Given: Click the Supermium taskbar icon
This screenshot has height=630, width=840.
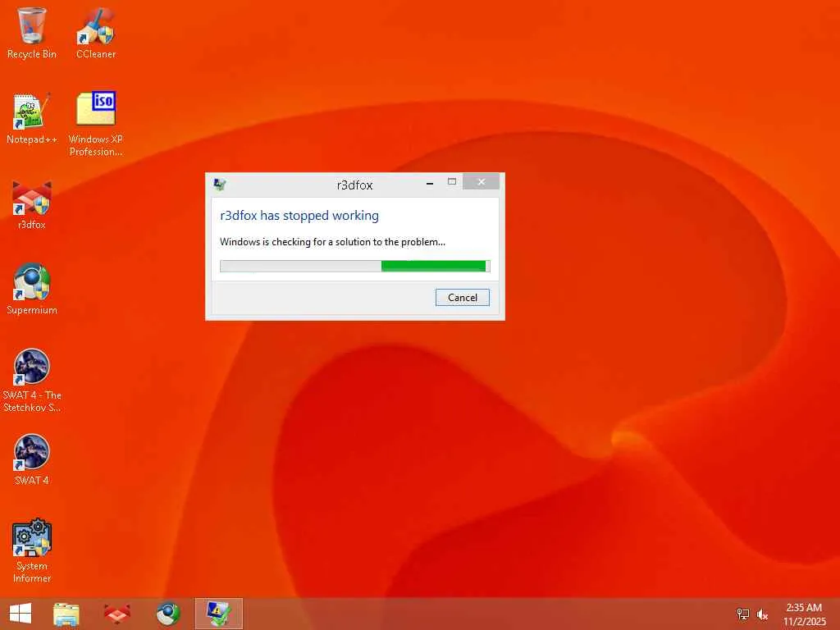Looking at the screenshot, I should point(167,614).
